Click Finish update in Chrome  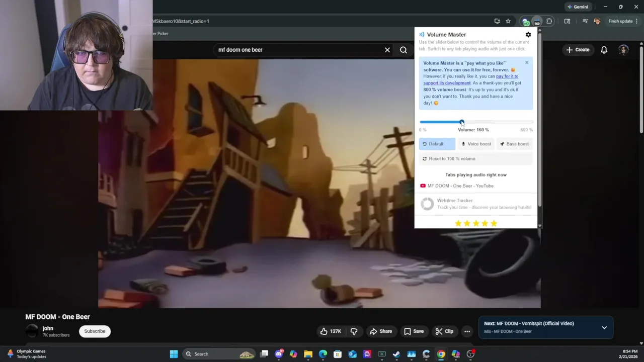click(x=620, y=21)
